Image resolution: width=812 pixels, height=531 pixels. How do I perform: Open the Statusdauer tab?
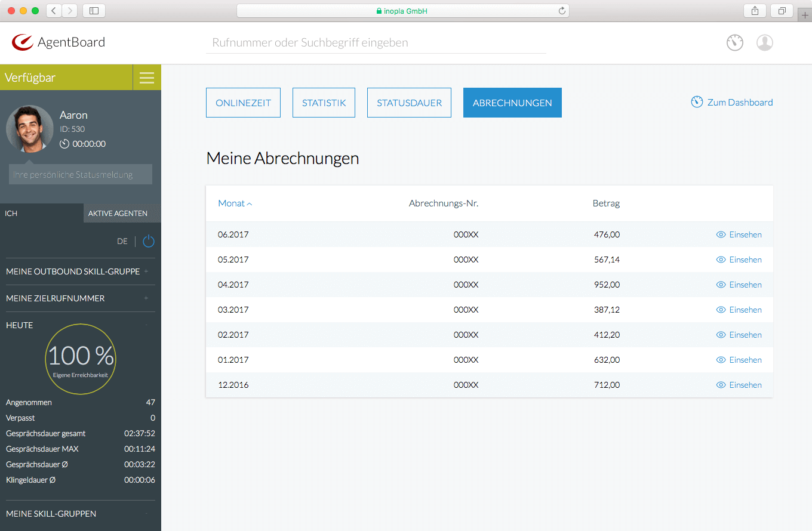[x=409, y=103]
